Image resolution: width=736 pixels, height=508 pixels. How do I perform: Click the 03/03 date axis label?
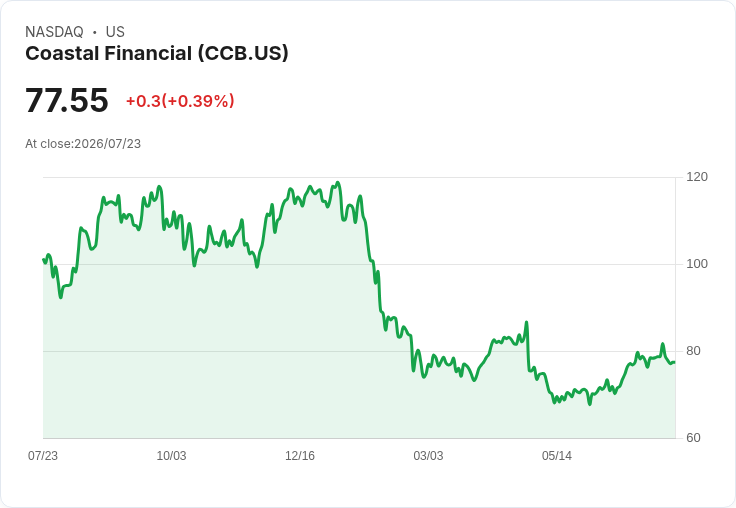[428, 455]
